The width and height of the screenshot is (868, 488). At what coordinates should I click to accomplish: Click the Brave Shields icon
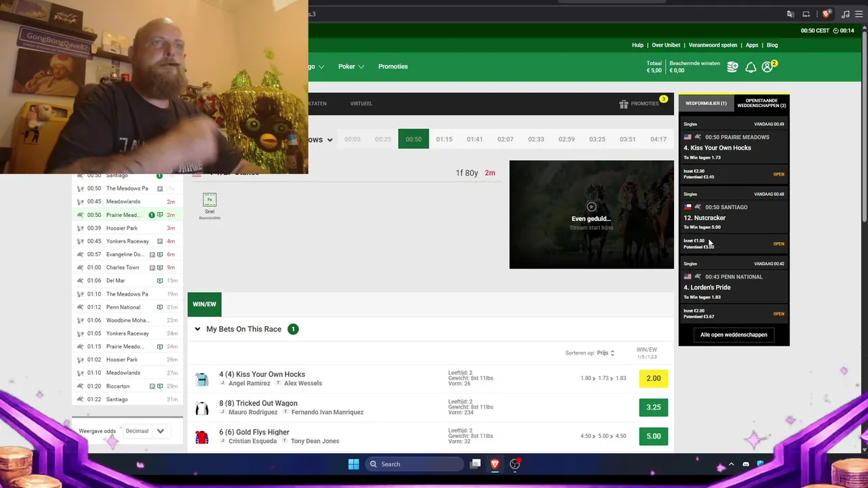[x=826, y=14]
